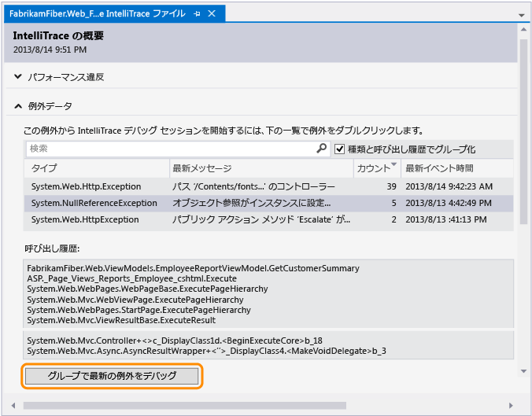Sort by the タイプ column header
532x416 pixels.
(x=96, y=168)
